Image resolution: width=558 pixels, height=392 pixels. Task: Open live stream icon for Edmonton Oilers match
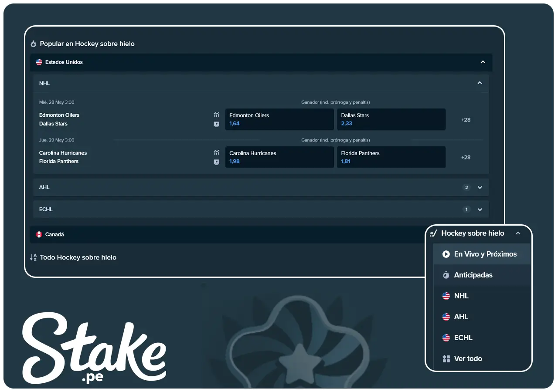pyautogui.click(x=217, y=124)
